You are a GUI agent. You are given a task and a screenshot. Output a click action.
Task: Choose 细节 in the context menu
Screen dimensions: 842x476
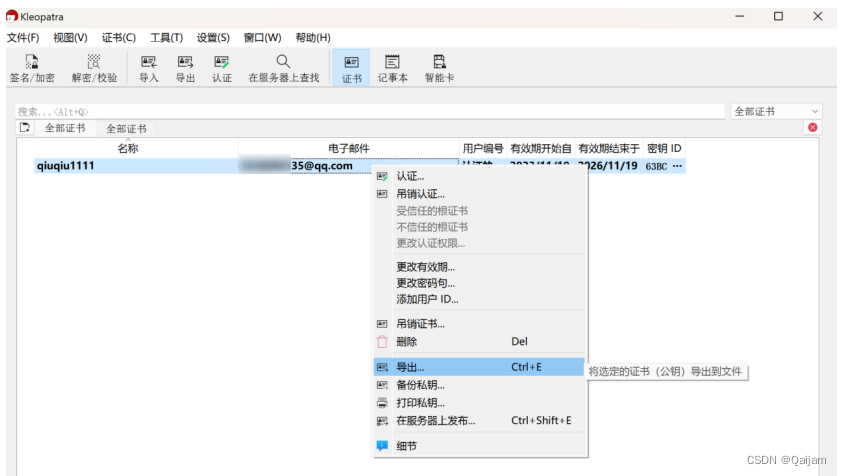tap(478, 446)
